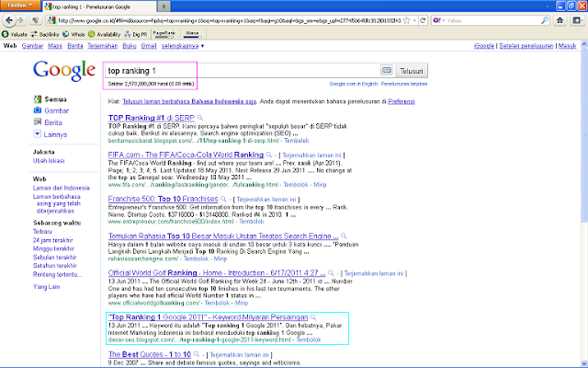
Task: Click the preview magnifier beside Official World Golf Ranking
Action: tap(331, 273)
